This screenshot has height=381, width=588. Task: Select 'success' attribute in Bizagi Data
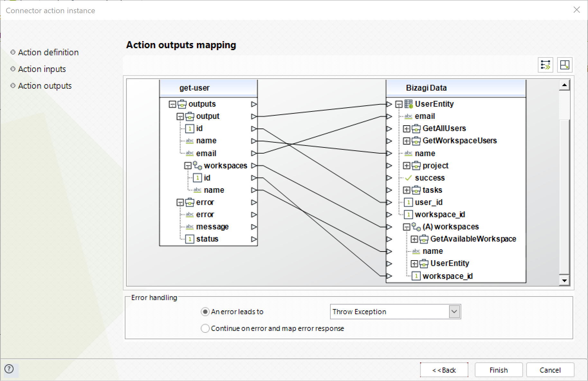(430, 178)
